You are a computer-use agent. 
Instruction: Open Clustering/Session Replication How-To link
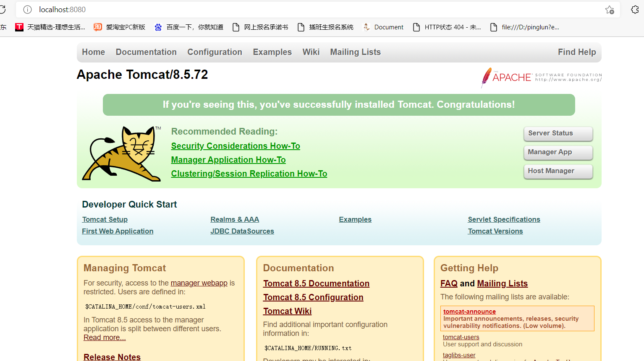[249, 174]
